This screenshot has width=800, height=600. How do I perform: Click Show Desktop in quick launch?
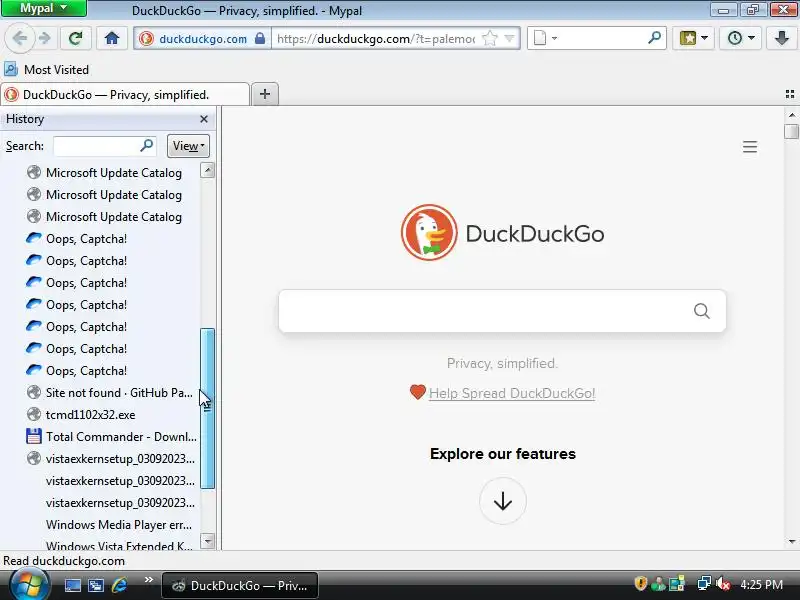[72, 585]
